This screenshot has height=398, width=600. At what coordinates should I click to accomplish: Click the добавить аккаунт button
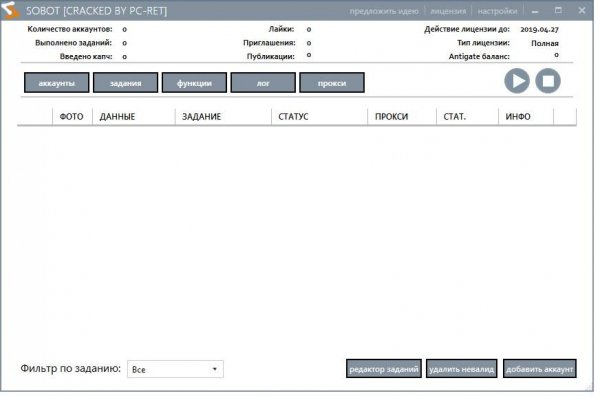(540, 369)
